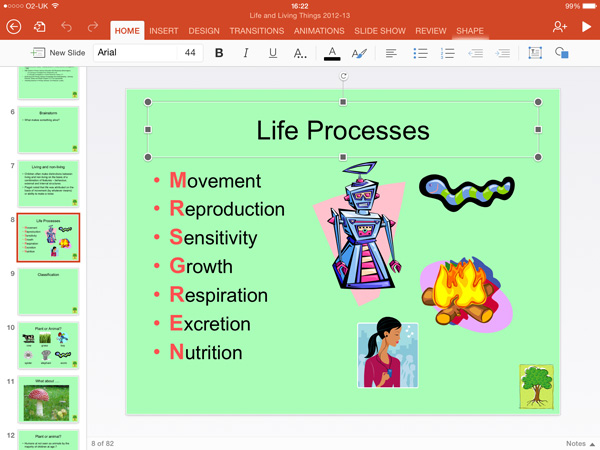Decrease text indent level
This screenshot has height=450, width=600.
pyautogui.click(x=476, y=53)
